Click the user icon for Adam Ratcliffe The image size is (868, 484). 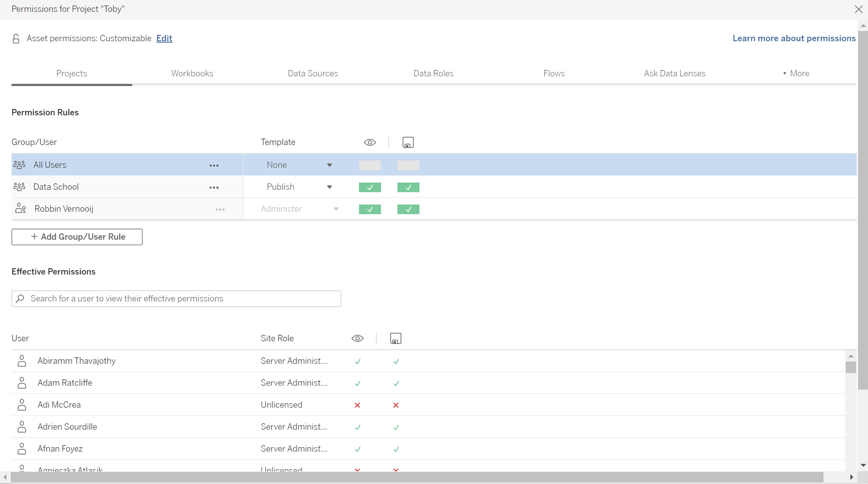[22, 383]
